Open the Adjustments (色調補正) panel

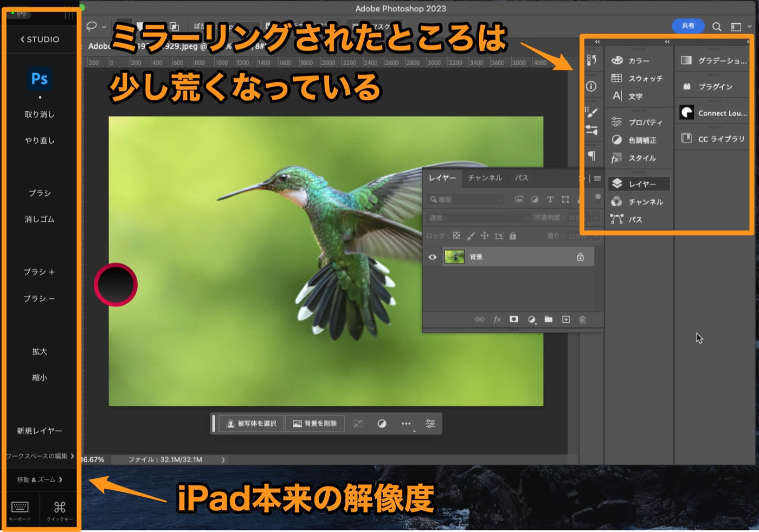coord(634,140)
